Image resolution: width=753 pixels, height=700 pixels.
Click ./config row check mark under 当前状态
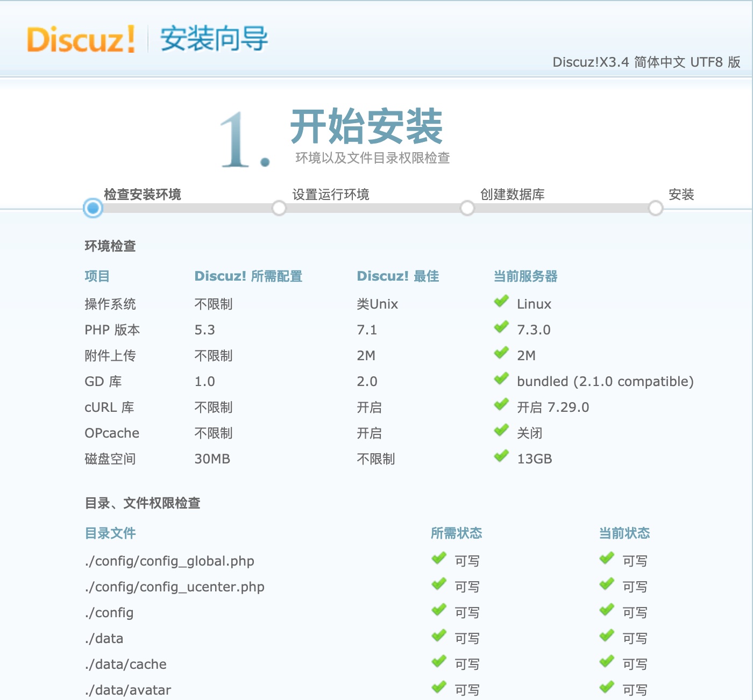pyautogui.click(x=607, y=610)
